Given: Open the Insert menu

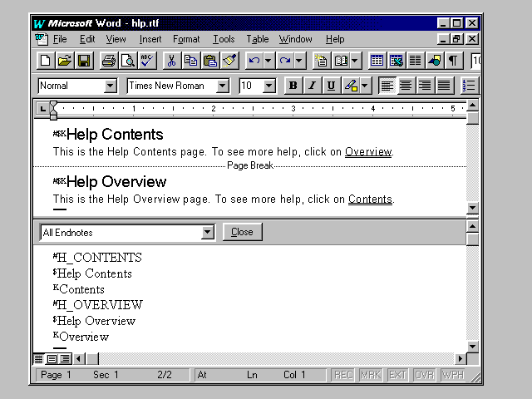Looking at the screenshot, I should [150, 39].
